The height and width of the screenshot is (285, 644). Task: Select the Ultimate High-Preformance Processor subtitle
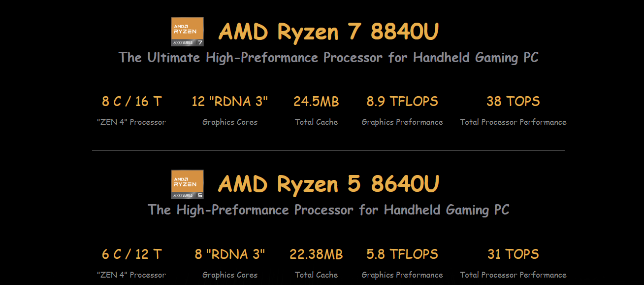tap(328, 58)
